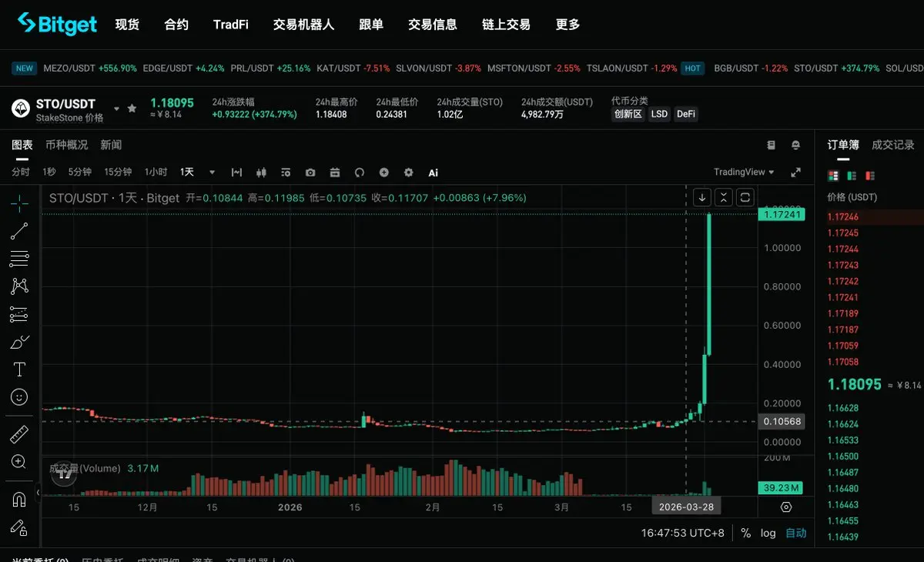The image size is (924, 562).
Task: Select the brush drawing tool
Action: [x=19, y=342]
